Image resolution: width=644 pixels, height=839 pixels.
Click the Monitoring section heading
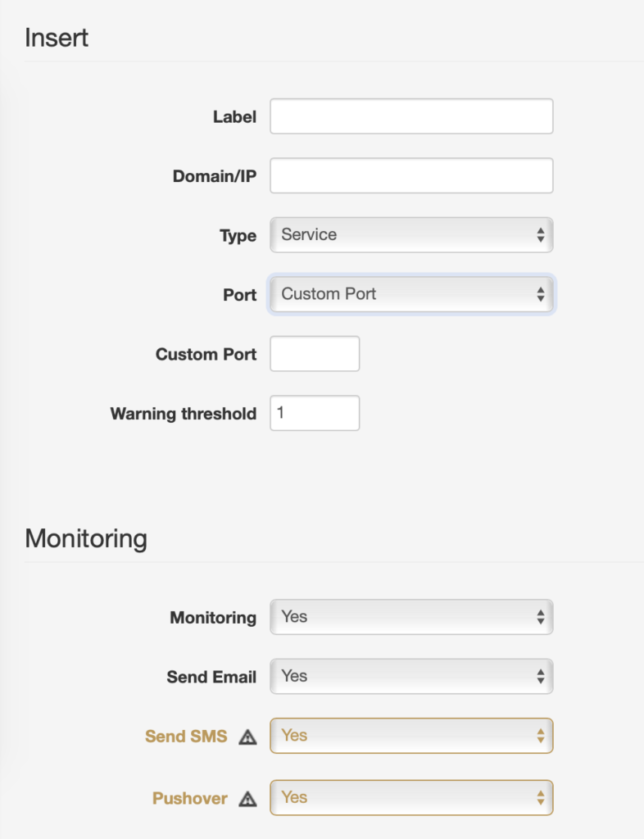pyautogui.click(x=86, y=538)
